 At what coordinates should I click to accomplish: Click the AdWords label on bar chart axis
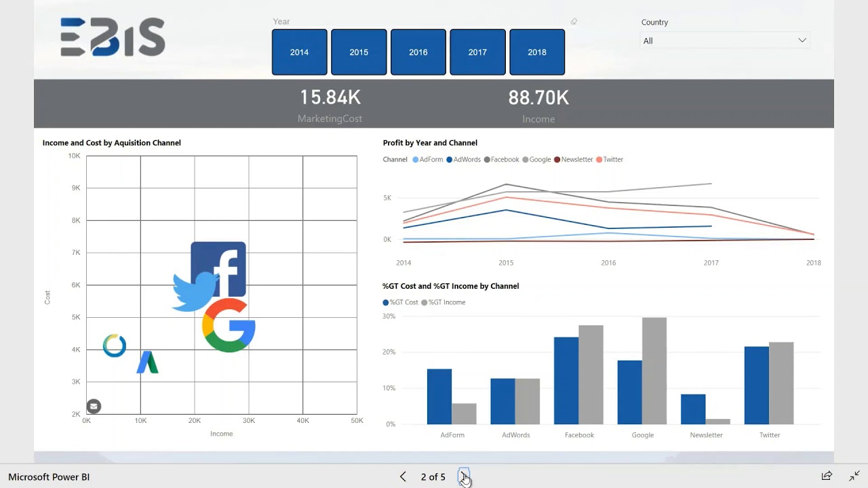click(516, 435)
